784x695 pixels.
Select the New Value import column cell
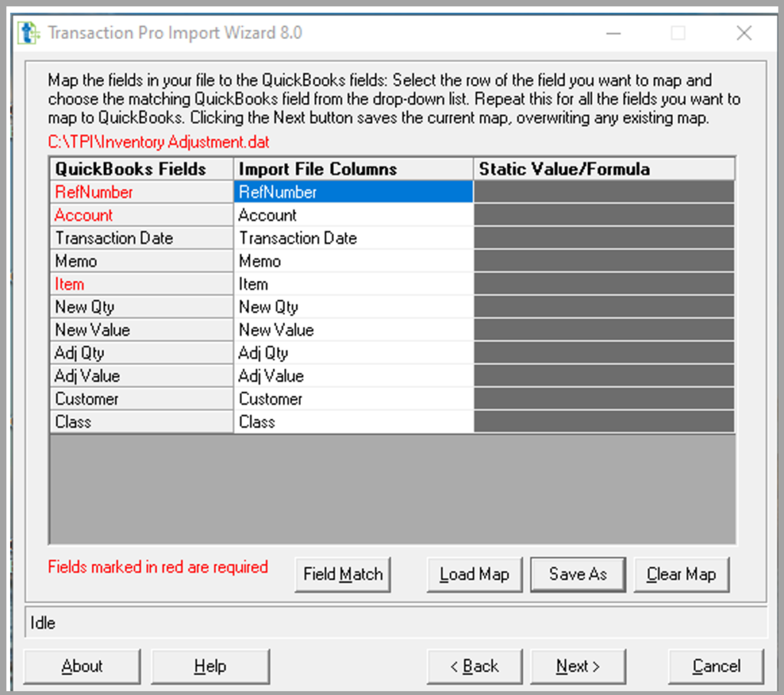pyautogui.click(x=353, y=330)
